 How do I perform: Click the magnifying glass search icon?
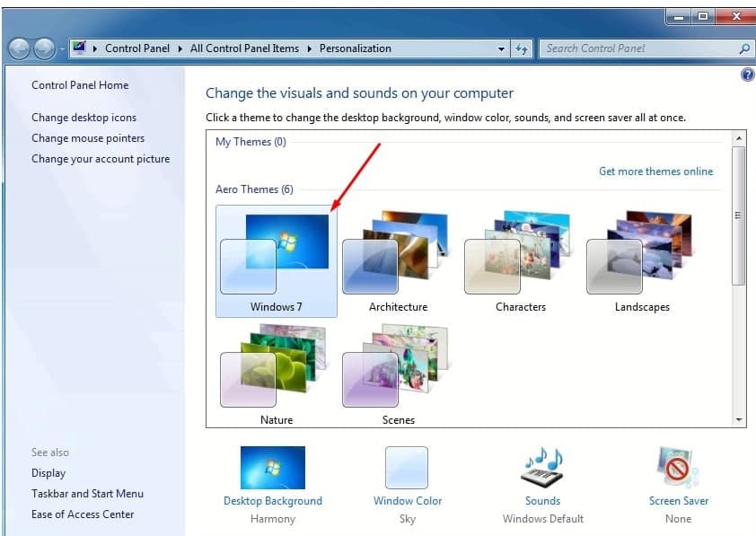point(744,48)
